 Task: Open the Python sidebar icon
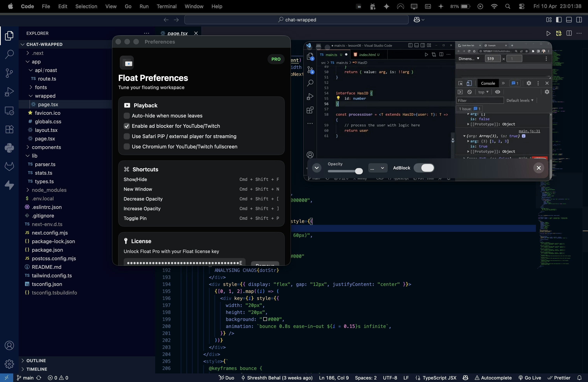pyautogui.click(x=9, y=148)
